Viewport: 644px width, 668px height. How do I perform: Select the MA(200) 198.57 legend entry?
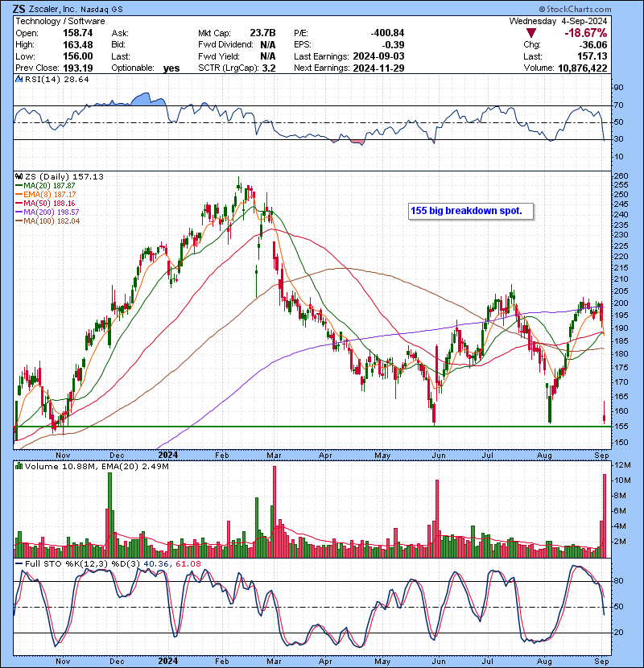[47, 212]
